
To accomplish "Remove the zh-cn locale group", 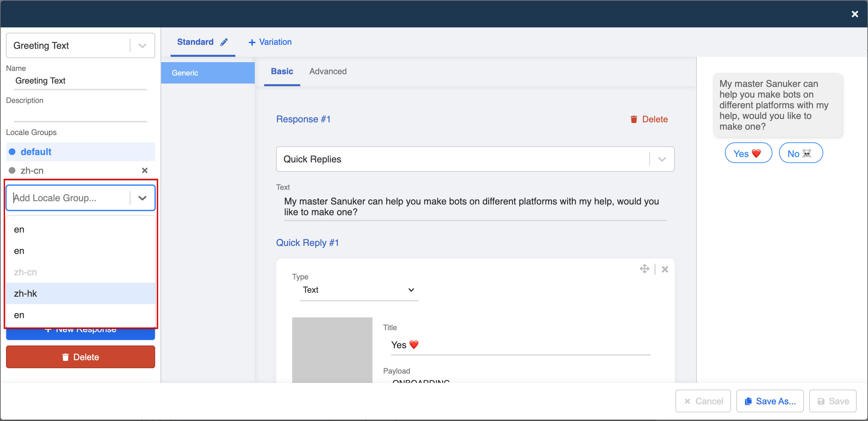I will pyautogui.click(x=144, y=171).
